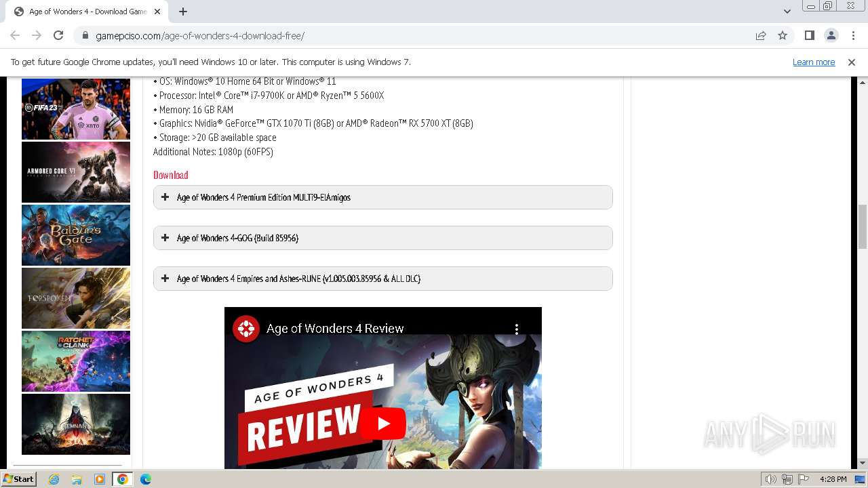Click the page vertical scrollbar thumb

click(863, 227)
